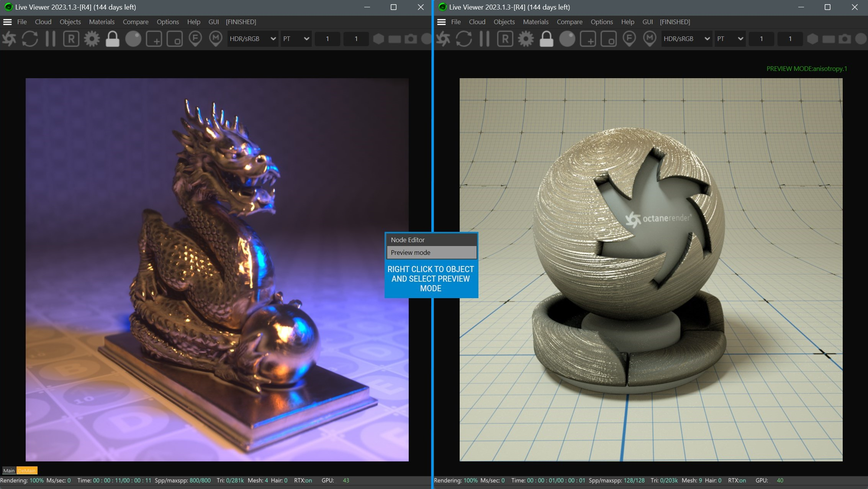Screen dimensions: 868x489
Task: Select Node Editor context menu entry
Action: click(431, 240)
